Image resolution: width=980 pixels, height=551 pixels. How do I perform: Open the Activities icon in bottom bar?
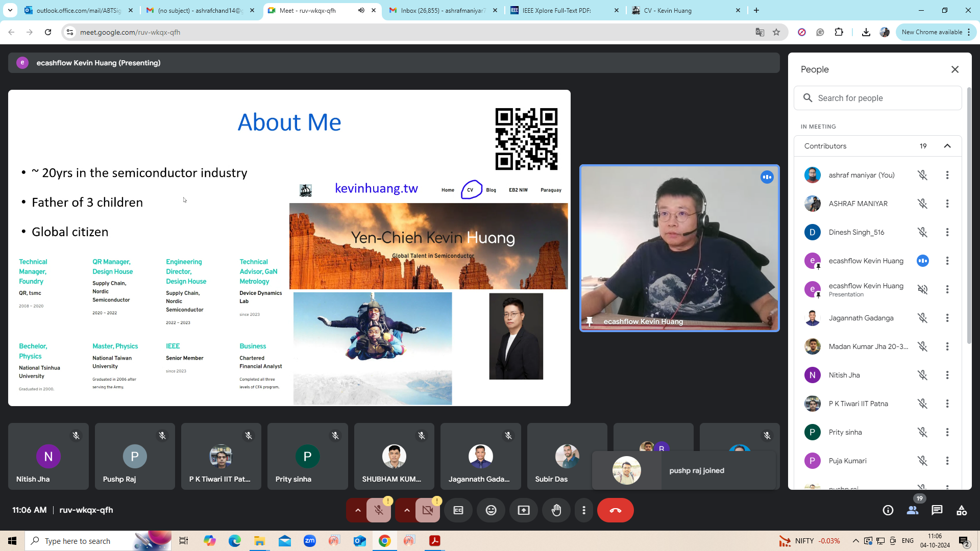pyautogui.click(x=961, y=510)
